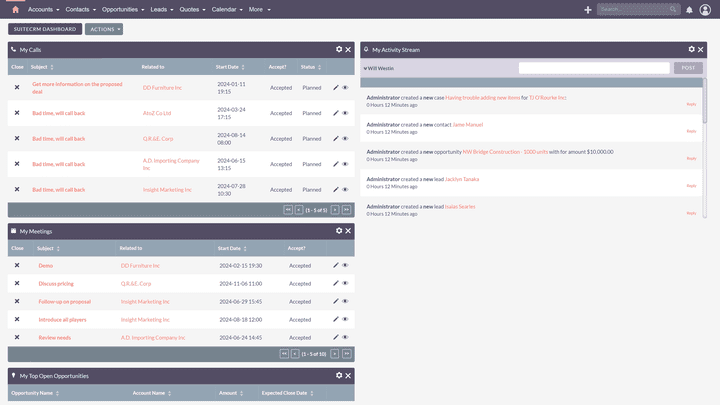The height and width of the screenshot is (405, 720).
Task: Open My Calls dashlet settings gear
Action: [339, 49]
